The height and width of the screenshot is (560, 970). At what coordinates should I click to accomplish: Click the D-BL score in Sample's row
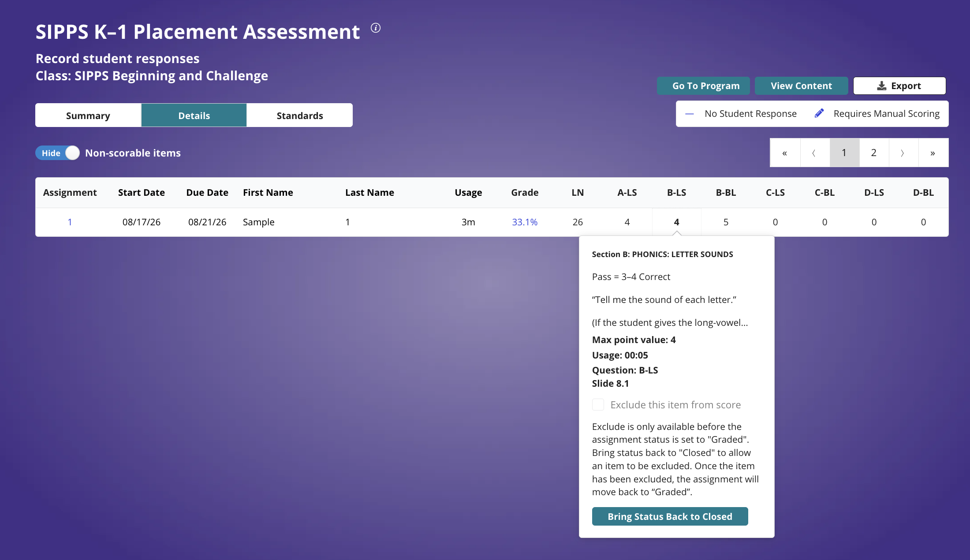923,222
